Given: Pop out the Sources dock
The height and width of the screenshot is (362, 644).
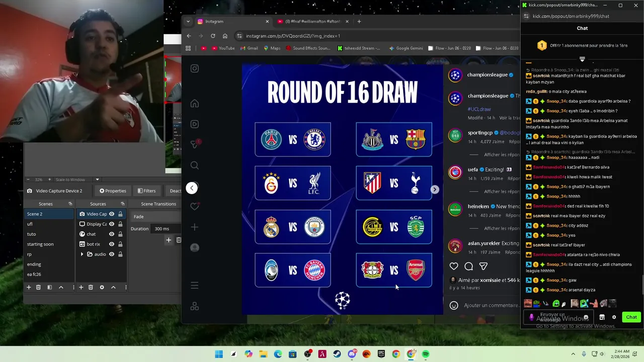Looking at the screenshot, I should (122, 204).
